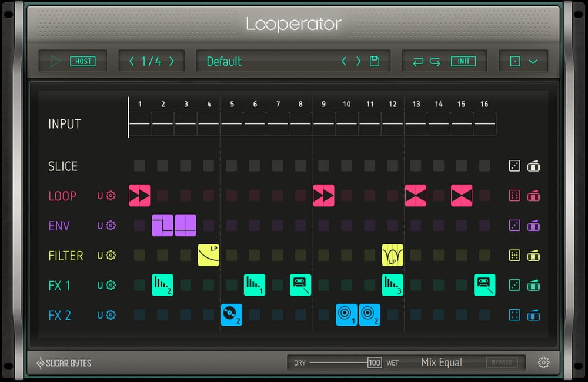Select FX 2 vinyl block at step 5
The height and width of the screenshot is (382, 588).
point(231,315)
